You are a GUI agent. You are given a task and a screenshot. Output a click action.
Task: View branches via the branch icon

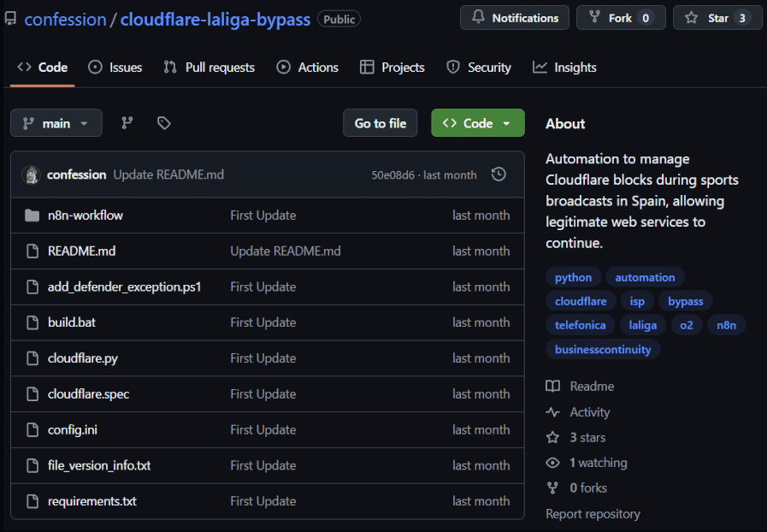(127, 123)
